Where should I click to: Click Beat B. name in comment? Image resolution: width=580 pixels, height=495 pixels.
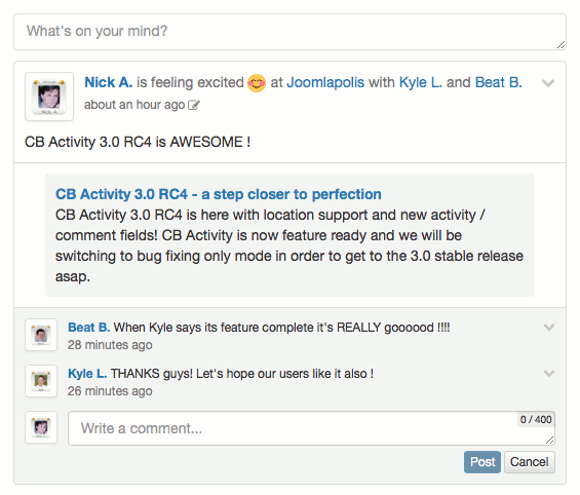[89, 327]
